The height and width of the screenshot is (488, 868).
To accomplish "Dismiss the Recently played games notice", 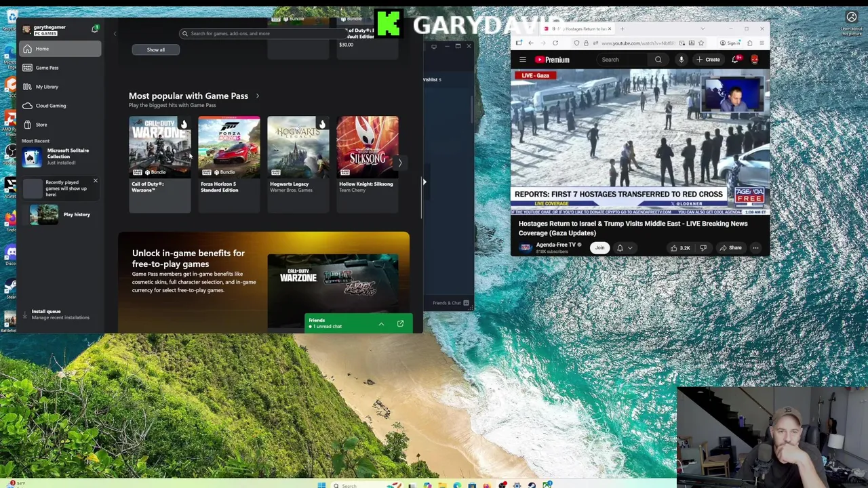I will coord(95,181).
